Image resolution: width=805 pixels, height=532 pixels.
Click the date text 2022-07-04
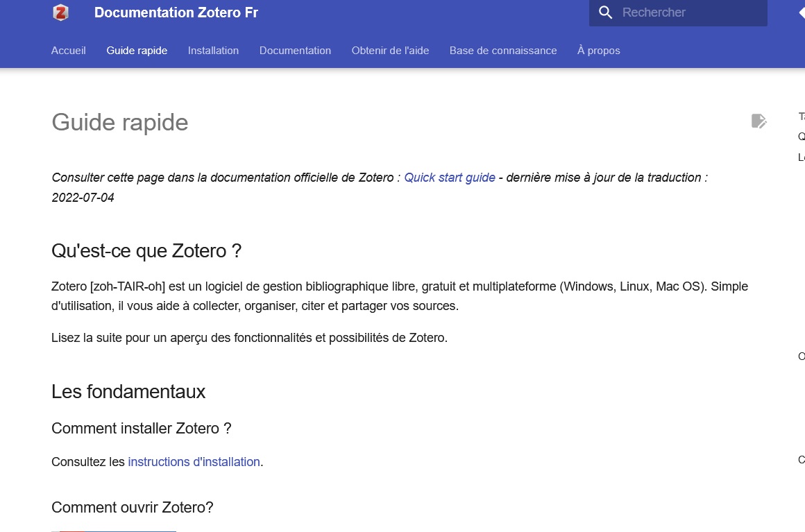[83, 198]
